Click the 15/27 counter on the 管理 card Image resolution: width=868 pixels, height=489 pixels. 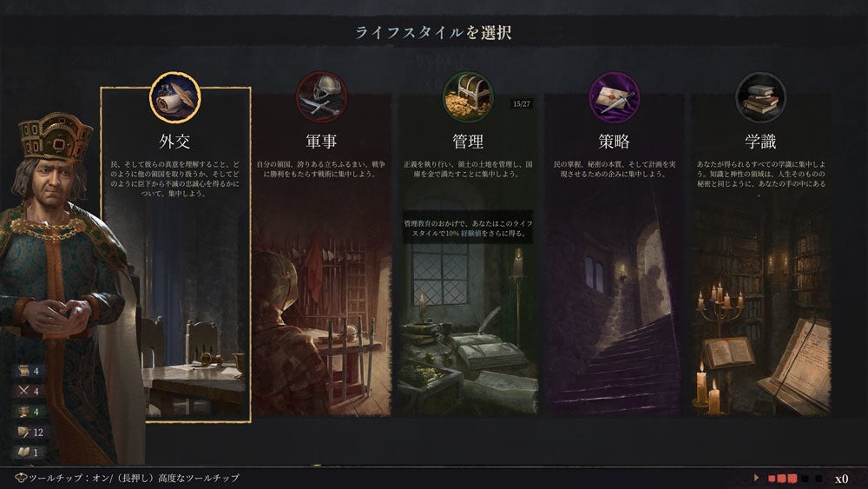pos(521,103)
